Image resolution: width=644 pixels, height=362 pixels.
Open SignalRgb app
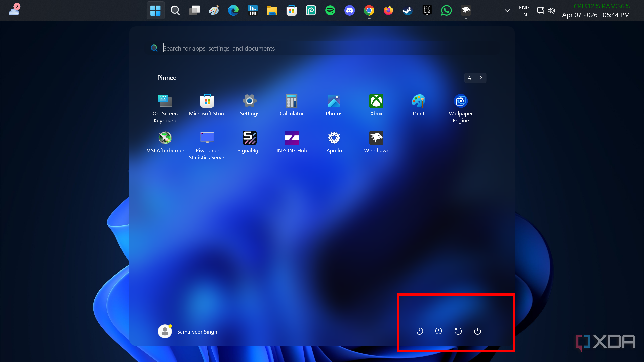(250, 142)
